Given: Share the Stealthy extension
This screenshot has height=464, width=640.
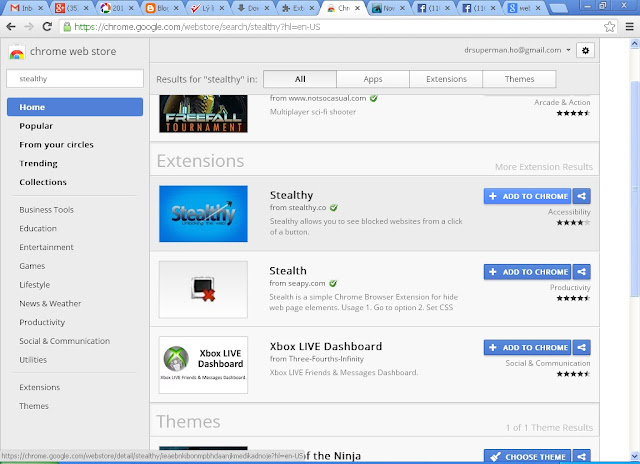Looking at the screenshot, I should click(x=582, y=196).
